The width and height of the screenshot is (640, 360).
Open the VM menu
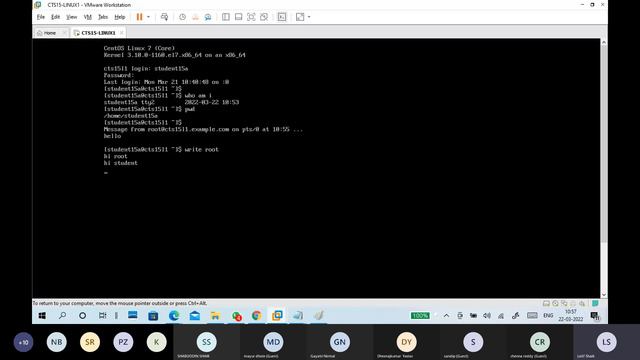click(x=87, y=17)
